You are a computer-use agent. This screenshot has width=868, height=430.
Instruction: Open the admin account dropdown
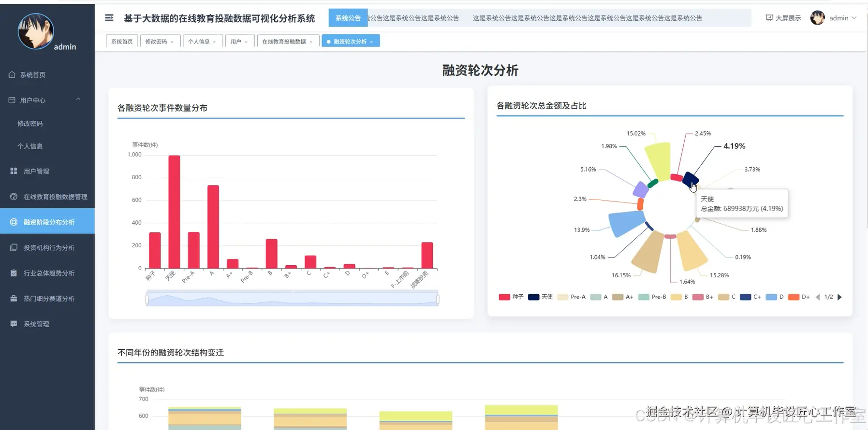pyautogui.click(x=834, y=18)
